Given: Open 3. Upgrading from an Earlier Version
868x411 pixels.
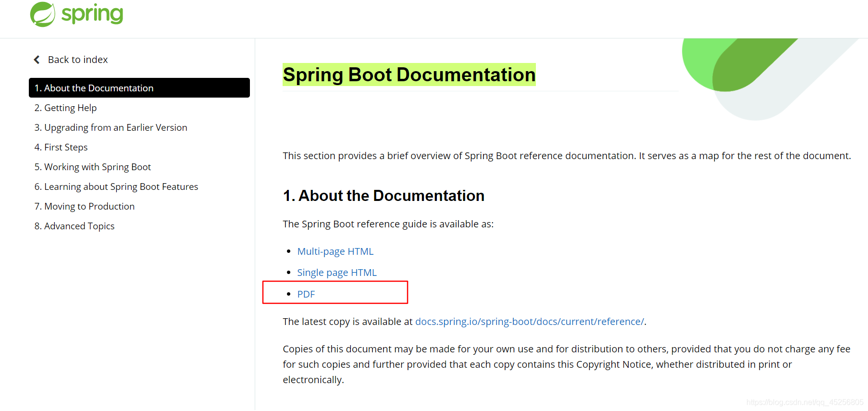Looking at the screenshot, I should (x=111, y=127).
